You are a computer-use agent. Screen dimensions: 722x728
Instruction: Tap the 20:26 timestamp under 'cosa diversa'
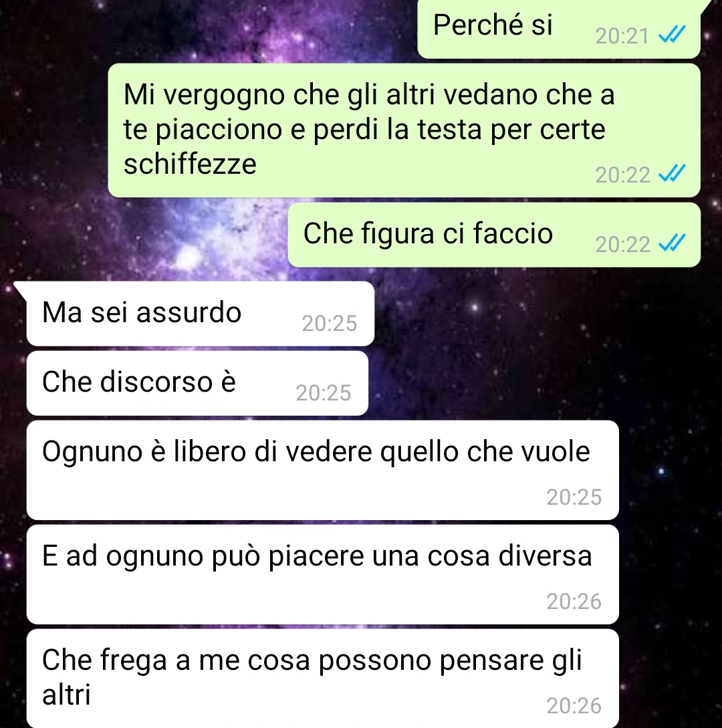tap(574, 601)
